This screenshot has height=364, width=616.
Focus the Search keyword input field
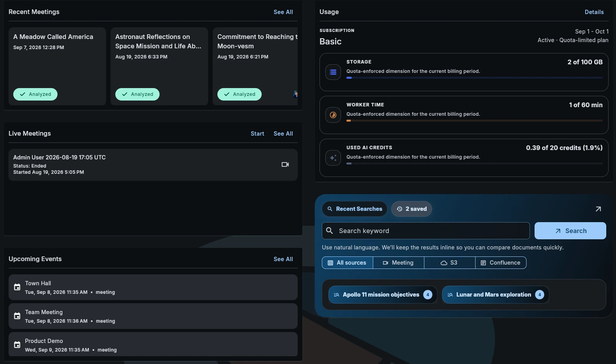tap(426, 231)
